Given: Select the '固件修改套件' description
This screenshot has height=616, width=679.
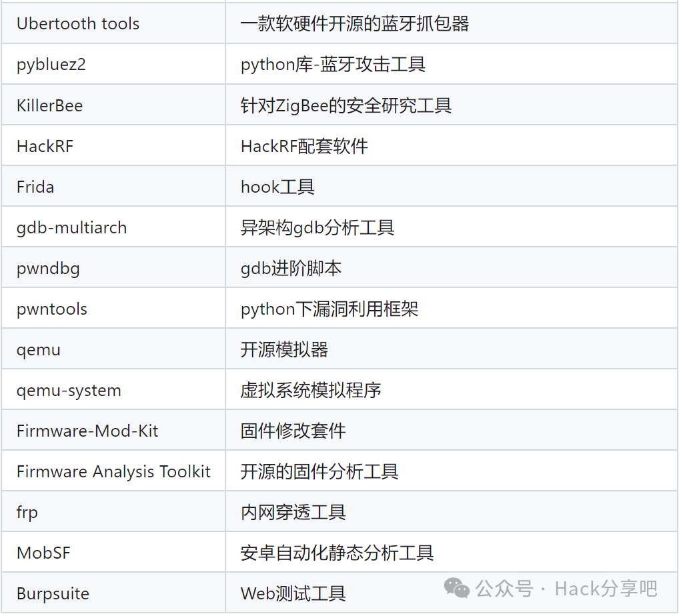Looking at the screenshot, I should 293,431.
